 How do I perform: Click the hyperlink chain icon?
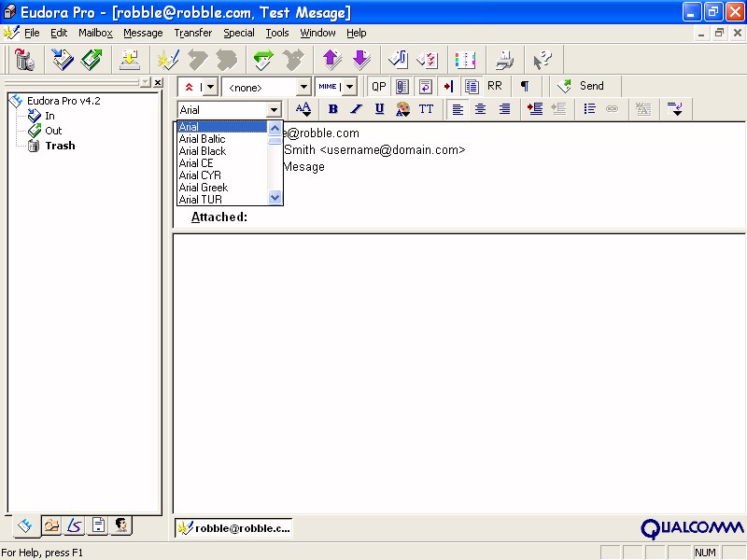[613, 109]
